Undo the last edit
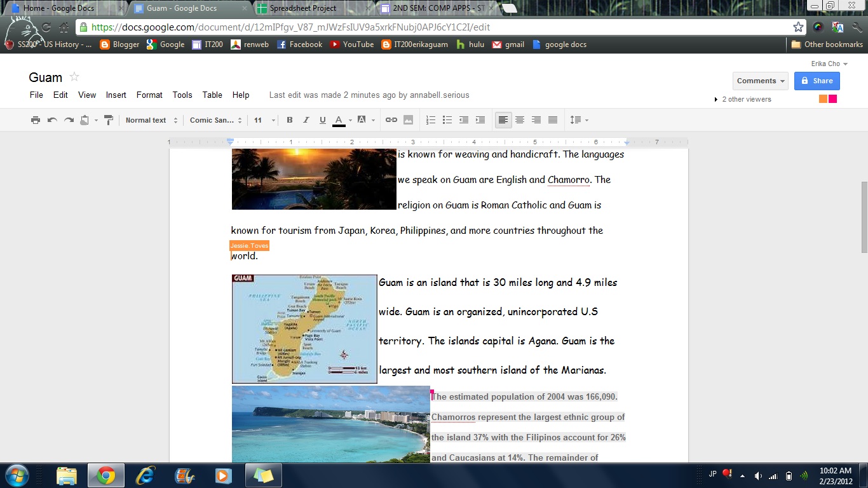Image resolution: width=868 pixels, height=488 pixels. (x=52, y=120)
